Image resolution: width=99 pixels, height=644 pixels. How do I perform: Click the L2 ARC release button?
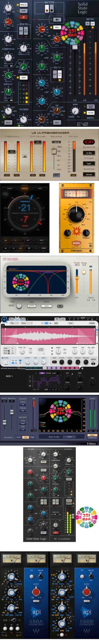[x=57, y=175]
